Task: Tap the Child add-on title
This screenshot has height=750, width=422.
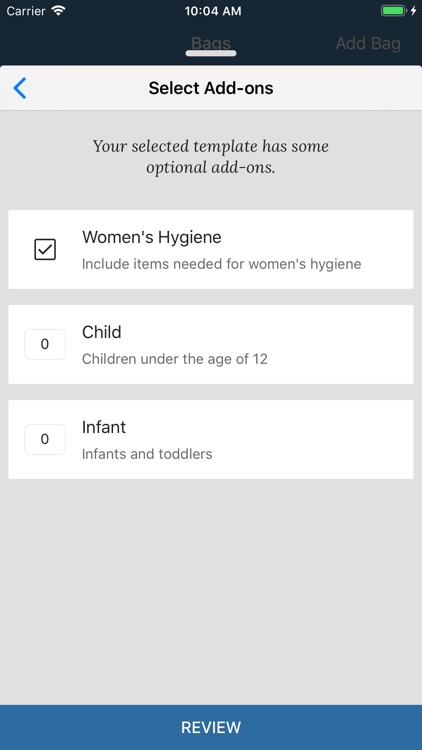Action: point(101,332)
